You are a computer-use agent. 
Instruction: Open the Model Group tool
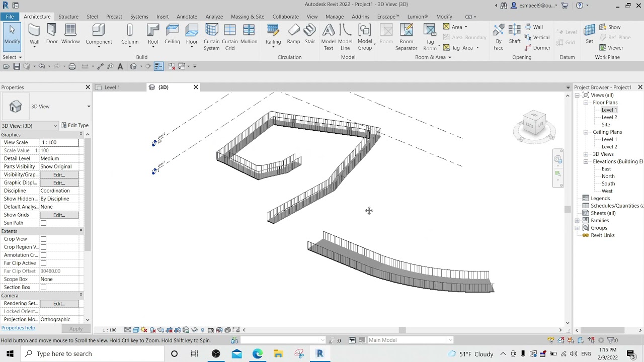pyautogui.click(x=365, y=37)
